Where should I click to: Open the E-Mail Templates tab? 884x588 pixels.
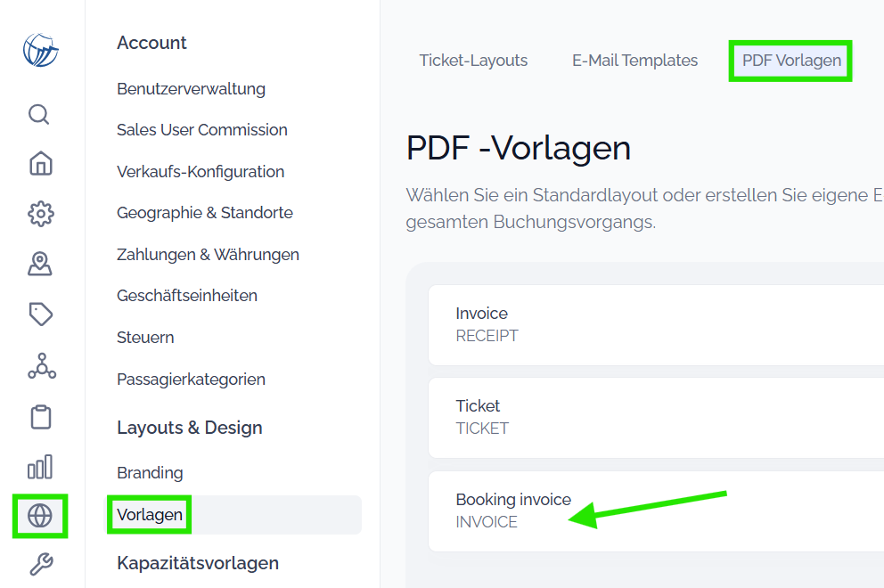tap(634, 60)
